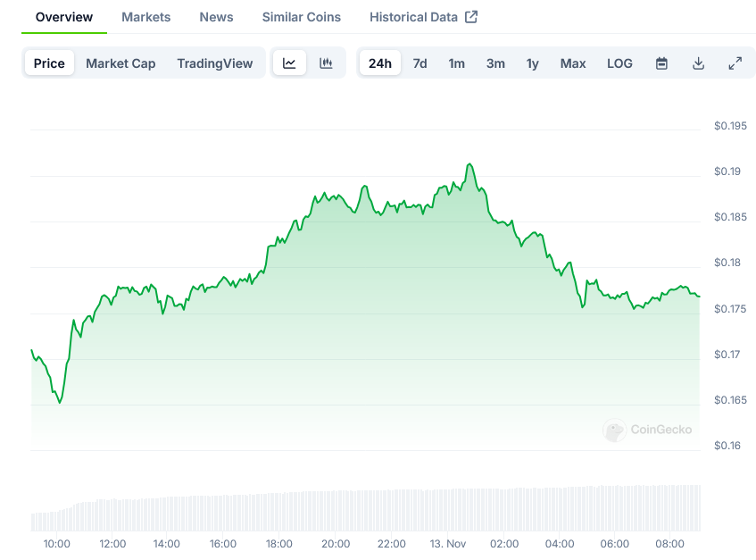
Task: Show the 3m time range
Action: 495,63
